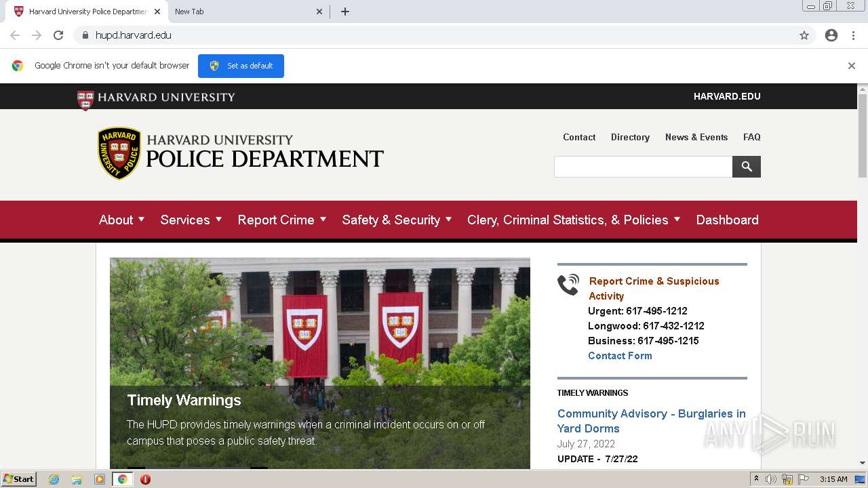The image size is (868, 488).
Task: Open the Windows Start button
Action: 19,479
